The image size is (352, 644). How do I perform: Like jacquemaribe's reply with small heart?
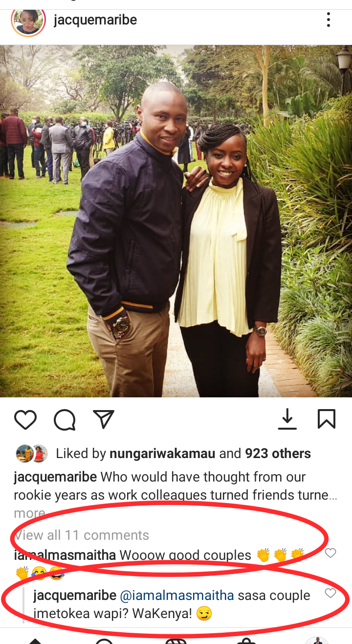coord(330,593)
